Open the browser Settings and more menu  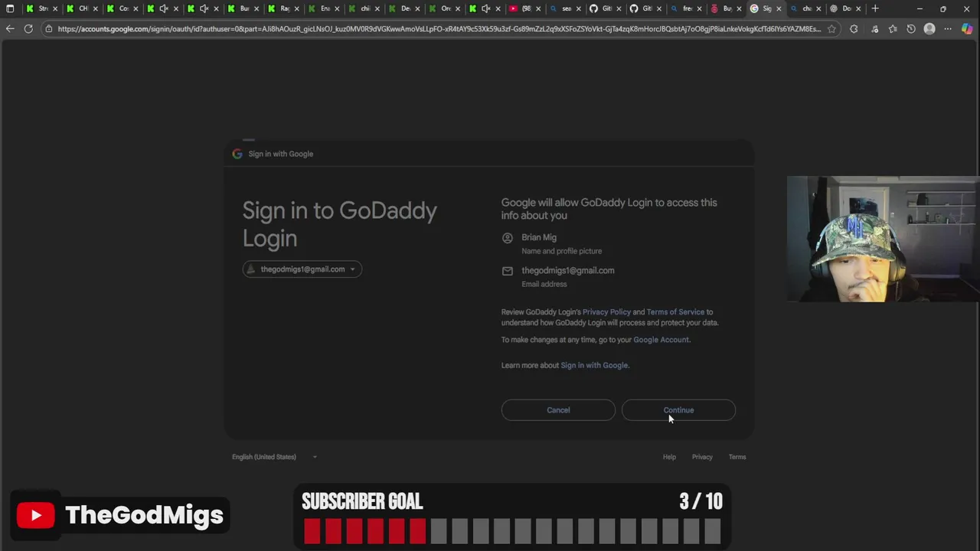coord(948,29)
